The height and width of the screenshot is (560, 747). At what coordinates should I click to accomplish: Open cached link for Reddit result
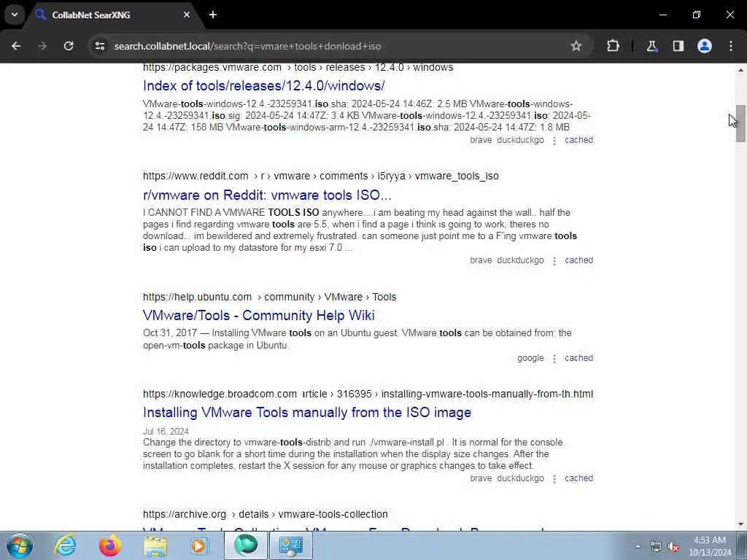coord(578,260)
